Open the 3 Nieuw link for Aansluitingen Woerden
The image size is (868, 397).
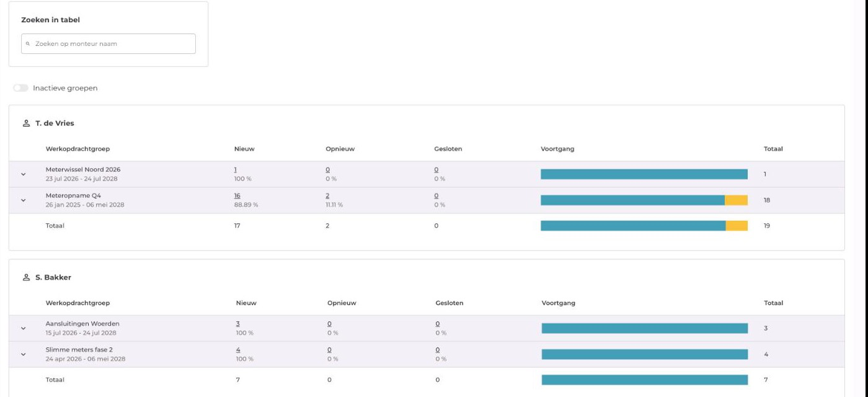pos(238,324)
